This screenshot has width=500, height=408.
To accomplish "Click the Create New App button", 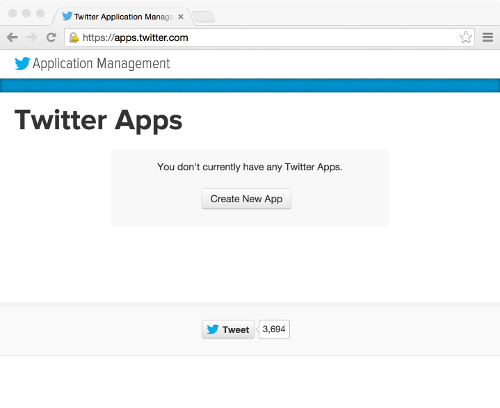I will click(x=246, y=199).
